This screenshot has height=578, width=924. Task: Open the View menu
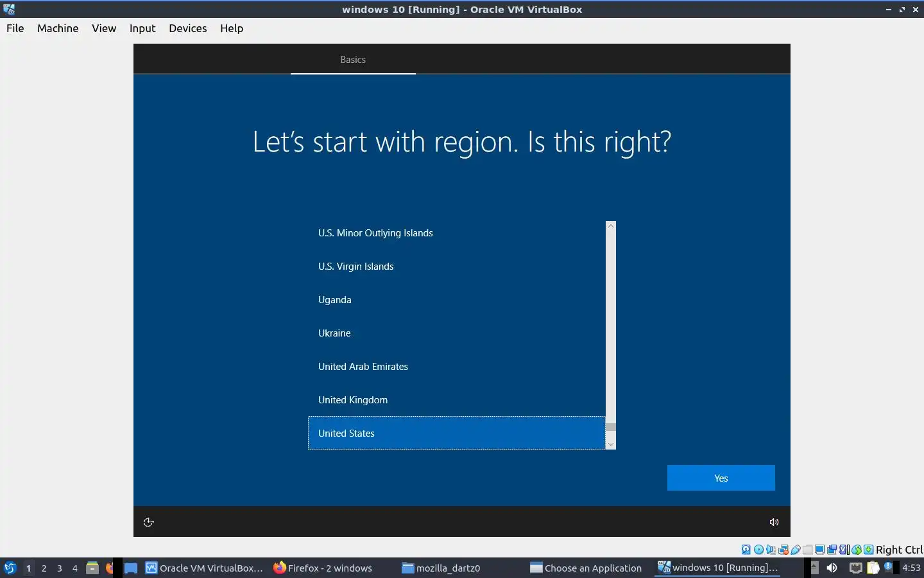(104, 28)
